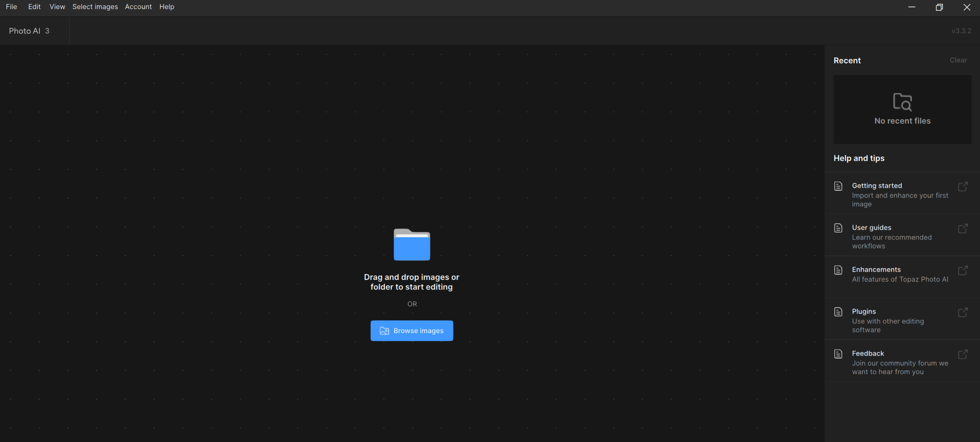Restore down the application window
Viewport: 980px width, 442px height.
(939, 7)
